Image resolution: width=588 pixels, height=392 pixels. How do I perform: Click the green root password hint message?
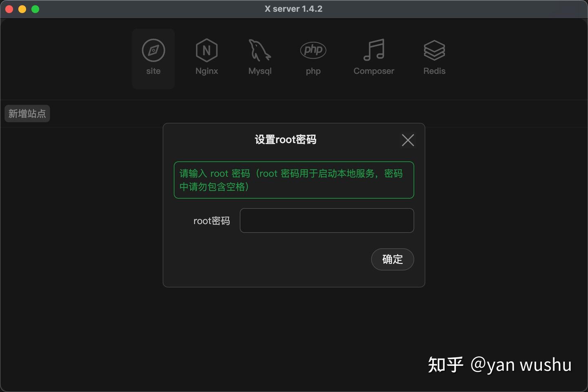click(x=294, y=180)
